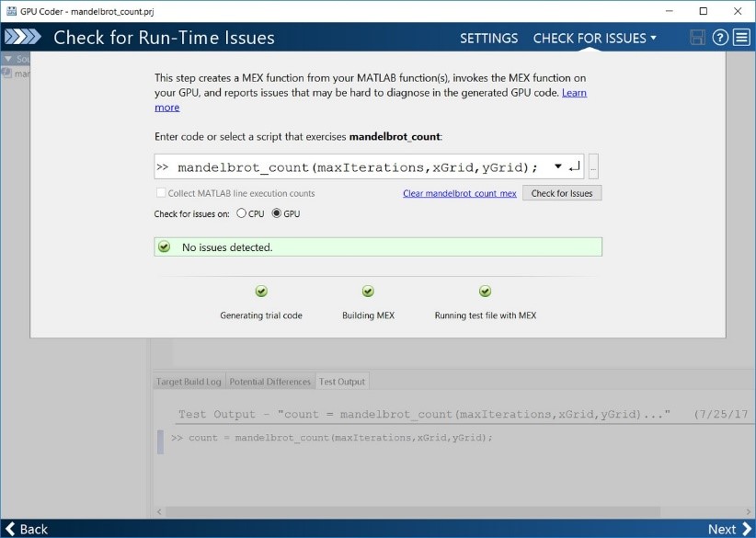The height and width of the screenshot is (538, 756).
Task: Click the GPU Coder workflow chevrons icon
Action: tap(23, 38)
